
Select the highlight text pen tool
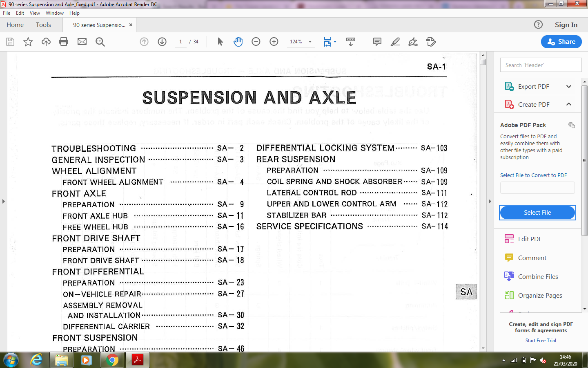(x=395, y=42)
